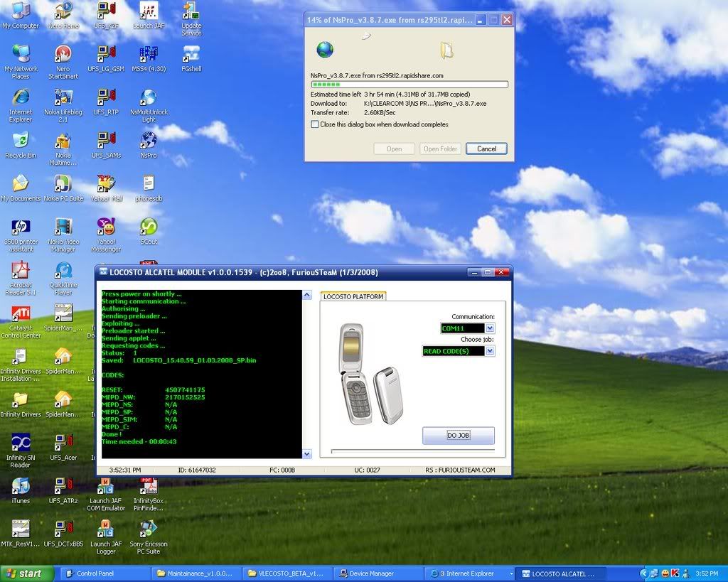
Task: Expand hidden system tray icons
Action: (643, 573)
